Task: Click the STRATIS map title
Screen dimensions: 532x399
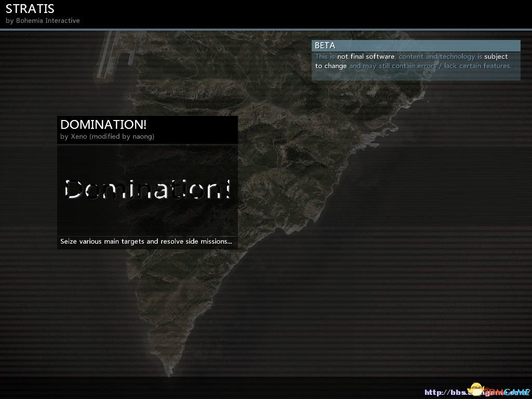Action: [30, 8]
